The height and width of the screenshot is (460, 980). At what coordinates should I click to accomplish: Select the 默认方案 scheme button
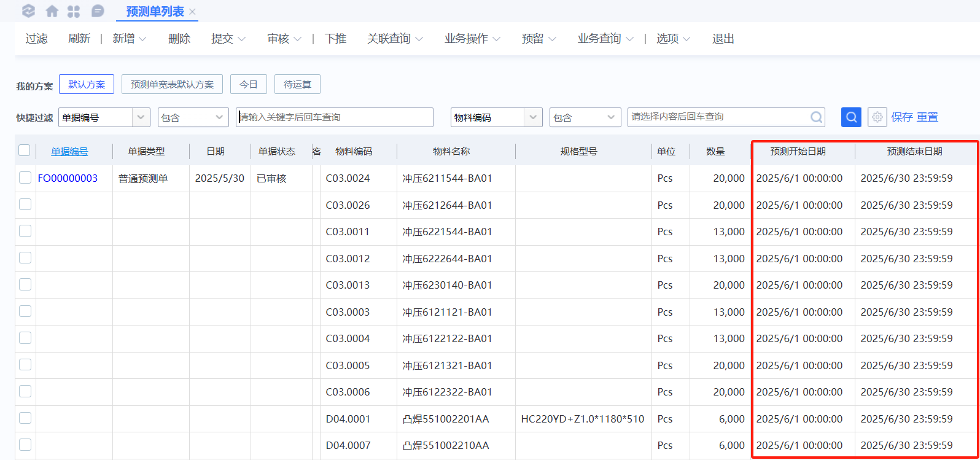(87, 84)
